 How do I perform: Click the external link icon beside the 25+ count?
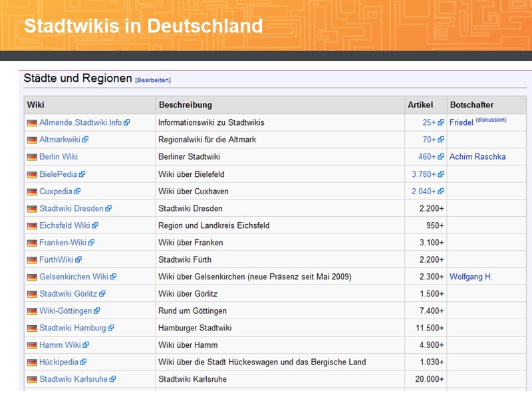point(440,122)
